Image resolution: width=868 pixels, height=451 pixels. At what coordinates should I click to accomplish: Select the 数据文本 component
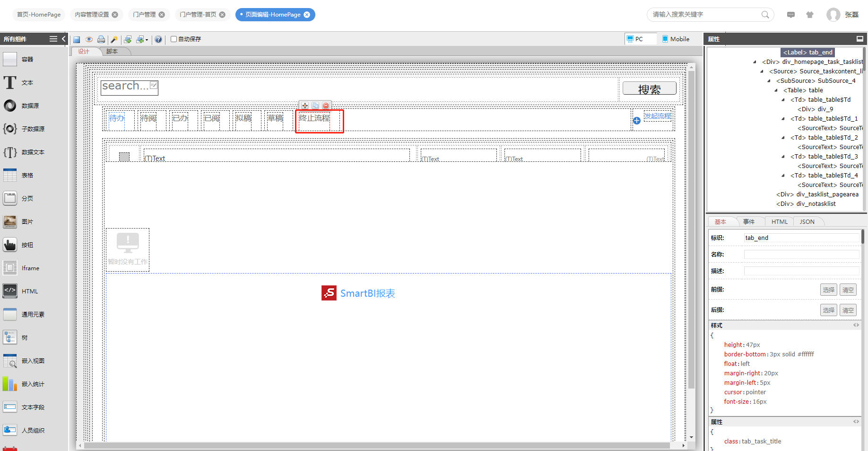24,152
